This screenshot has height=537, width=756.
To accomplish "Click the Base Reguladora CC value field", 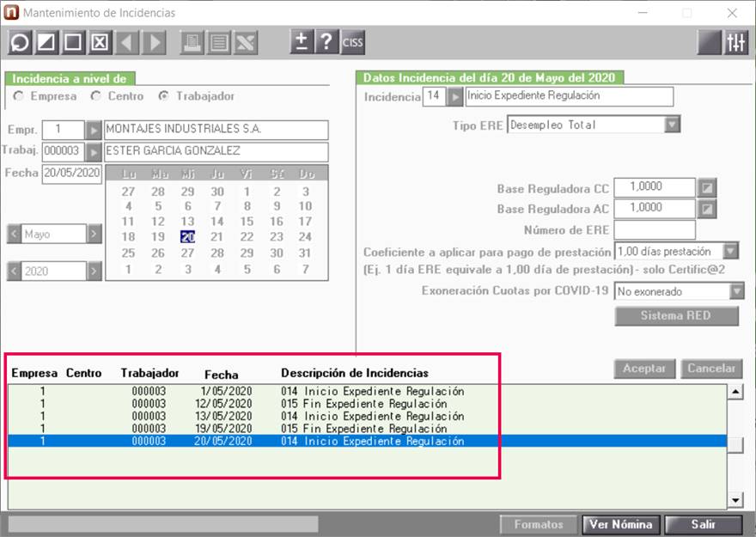I will 655,187.
